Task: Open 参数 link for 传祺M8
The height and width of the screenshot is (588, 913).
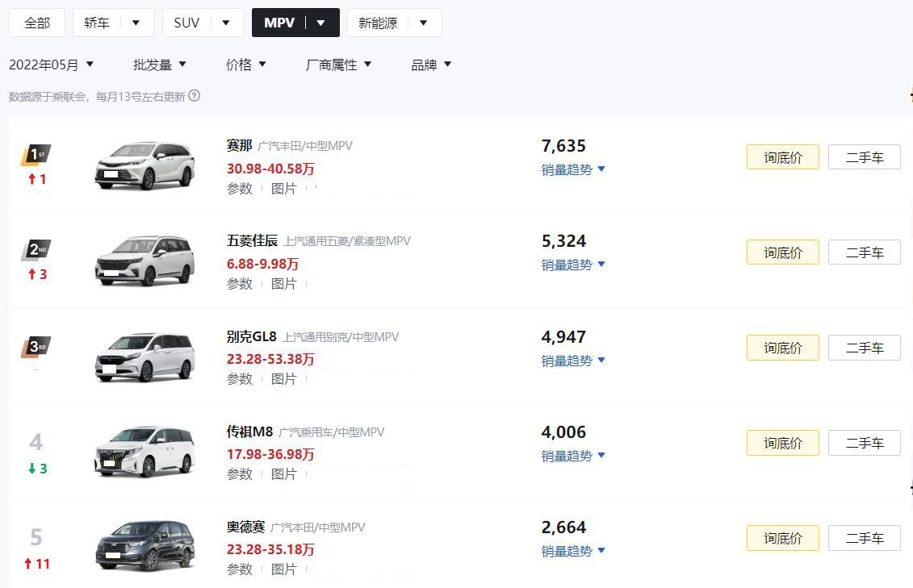Action: (240, 474)
